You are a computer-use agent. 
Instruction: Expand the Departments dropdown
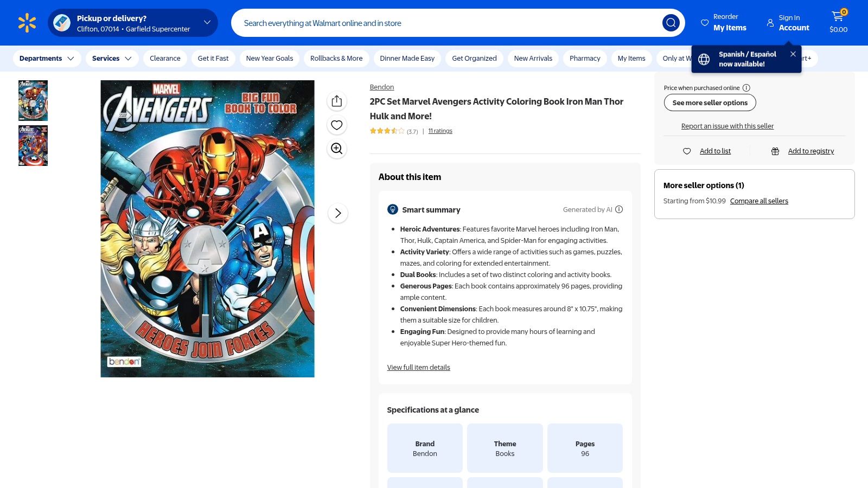(x=46, y=58)
